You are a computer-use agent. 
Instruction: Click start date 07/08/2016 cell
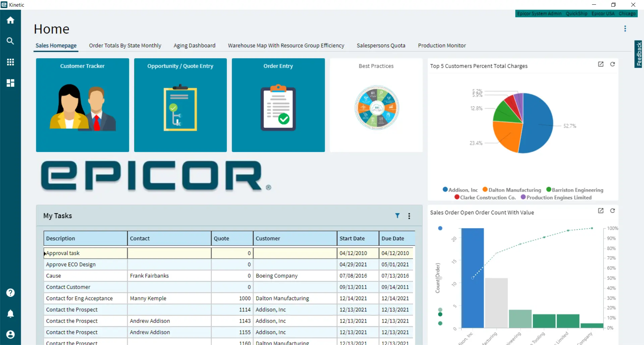coord(358,276)
